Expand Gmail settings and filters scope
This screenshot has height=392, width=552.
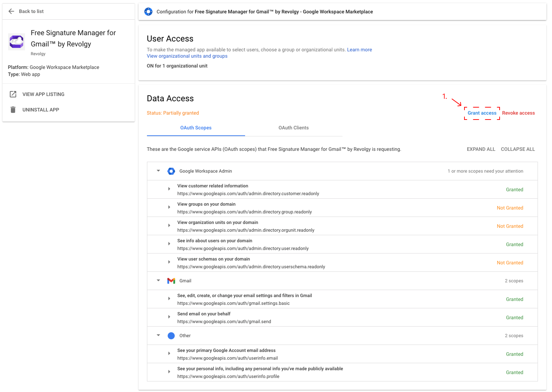169,299
